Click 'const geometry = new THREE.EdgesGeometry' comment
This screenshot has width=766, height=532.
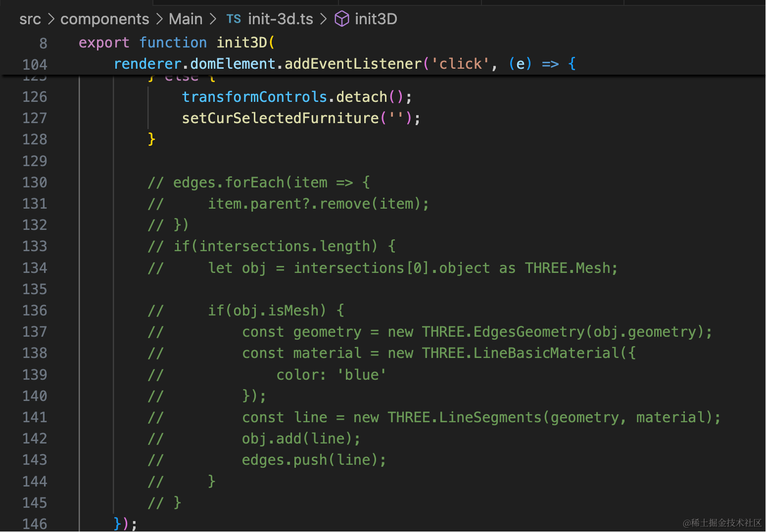coord(477,332)
